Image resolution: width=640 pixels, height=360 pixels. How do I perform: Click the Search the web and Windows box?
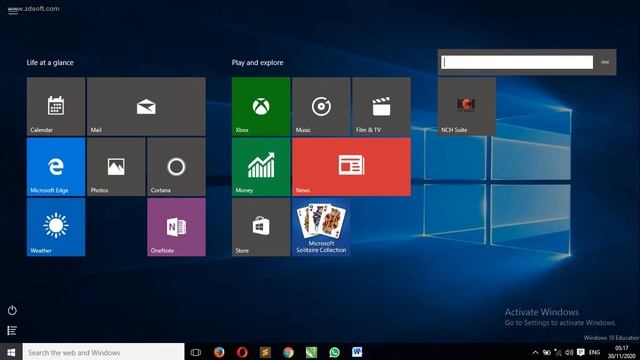(103, 352)
